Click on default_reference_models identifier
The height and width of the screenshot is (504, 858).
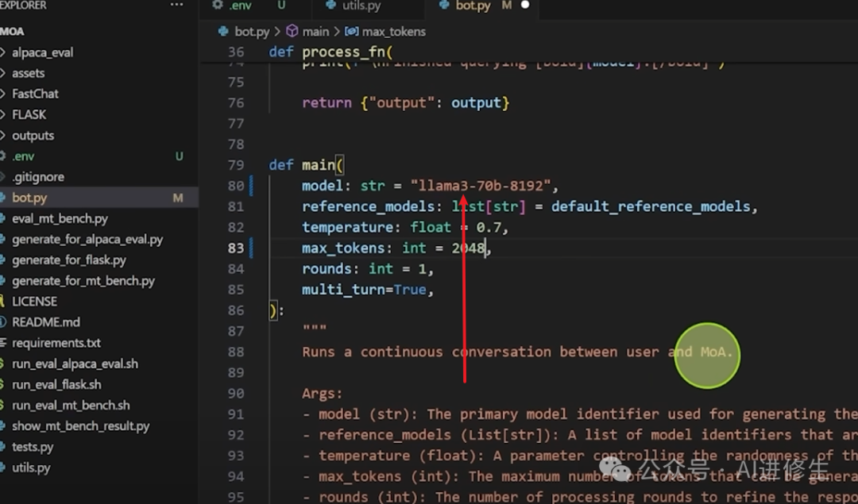(651, 206)
